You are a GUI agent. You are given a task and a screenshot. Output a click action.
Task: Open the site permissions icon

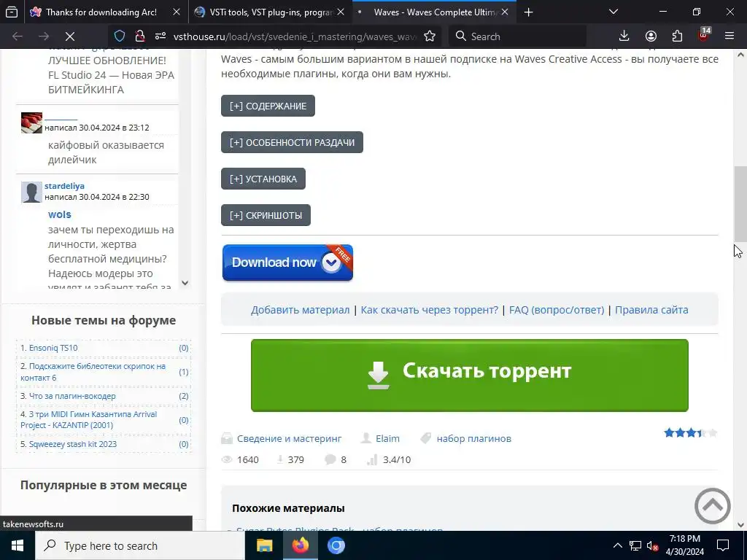coord(160,36)
